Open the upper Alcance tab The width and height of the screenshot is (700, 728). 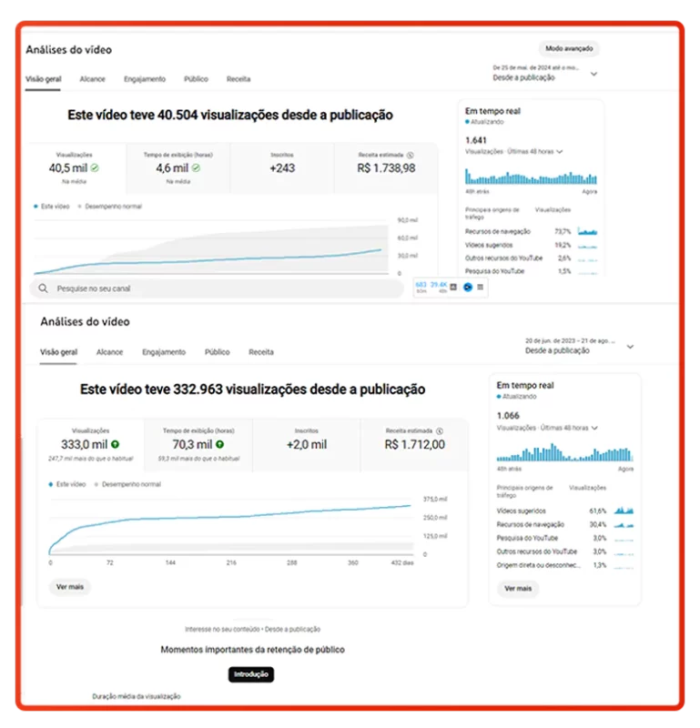coord(92,80)
